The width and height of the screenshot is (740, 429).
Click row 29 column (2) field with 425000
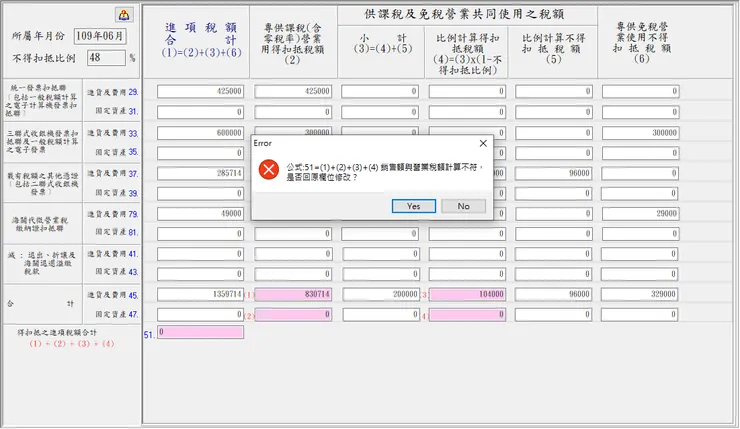[x=293, y=91]
